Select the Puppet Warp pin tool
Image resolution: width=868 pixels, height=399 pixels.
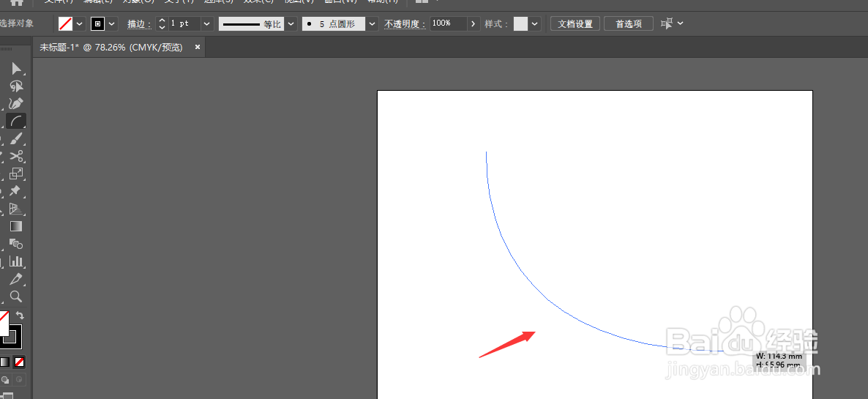16,191
